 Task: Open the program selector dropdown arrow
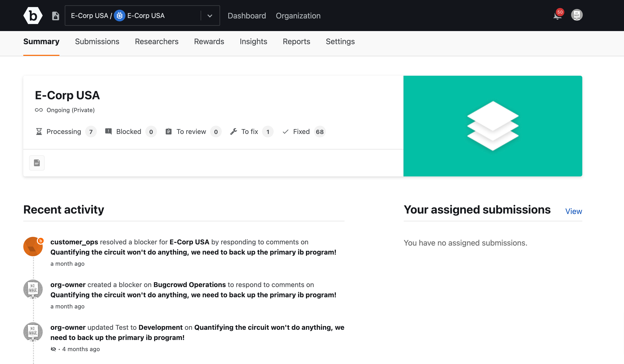tap(210, 16)
